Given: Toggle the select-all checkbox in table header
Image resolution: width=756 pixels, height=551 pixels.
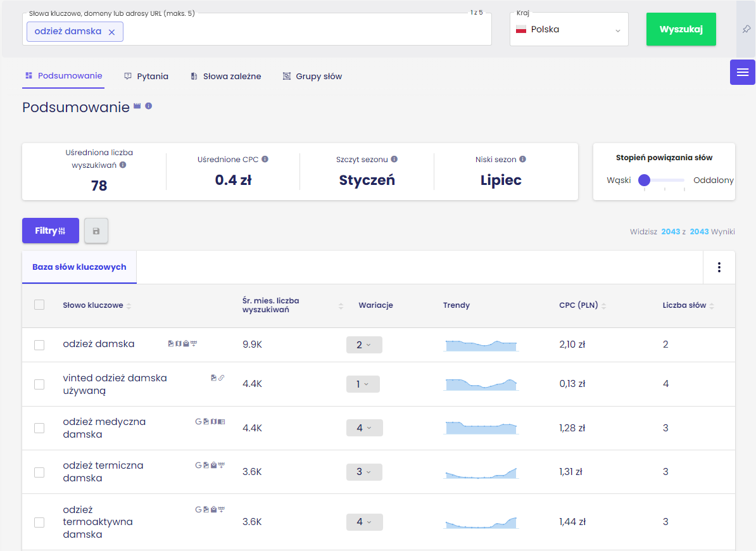Looking at the screenshot, I should pos(39,305).
